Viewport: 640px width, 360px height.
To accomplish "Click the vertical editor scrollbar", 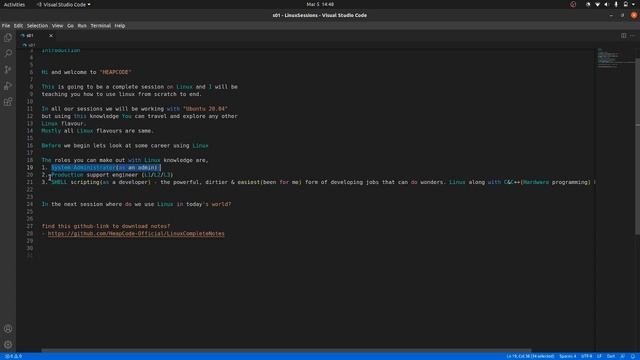I will 638,147.
